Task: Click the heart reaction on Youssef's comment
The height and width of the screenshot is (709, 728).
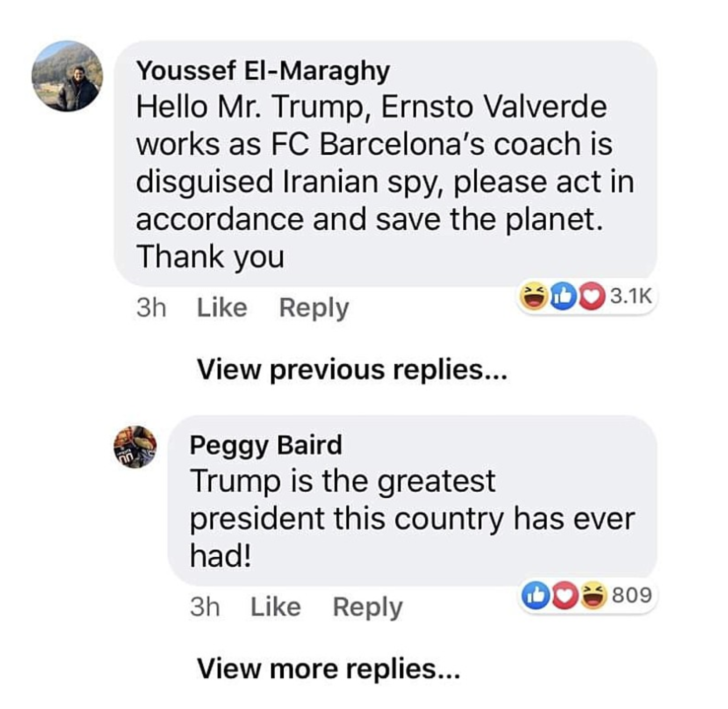Action: click(591, 296)
